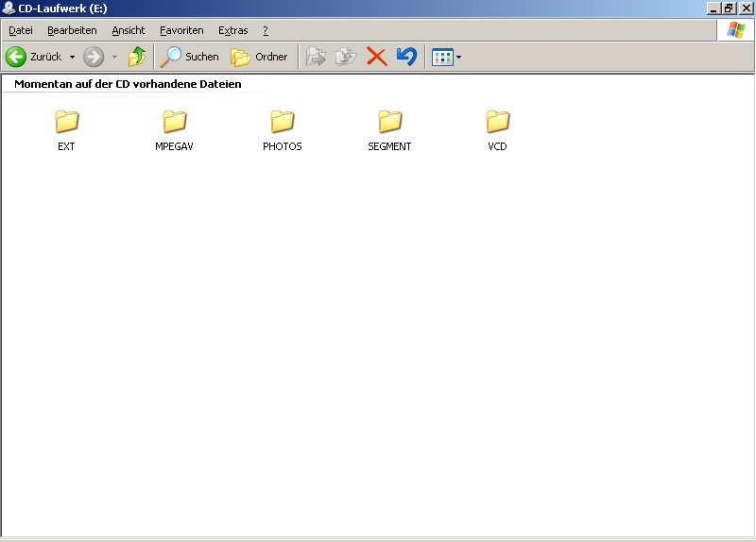Image resolution: width=756 pixels, height=542 pixels.
Task: Click the VCD folder name label
Action: pyautogui.click(x=498, y=146)
